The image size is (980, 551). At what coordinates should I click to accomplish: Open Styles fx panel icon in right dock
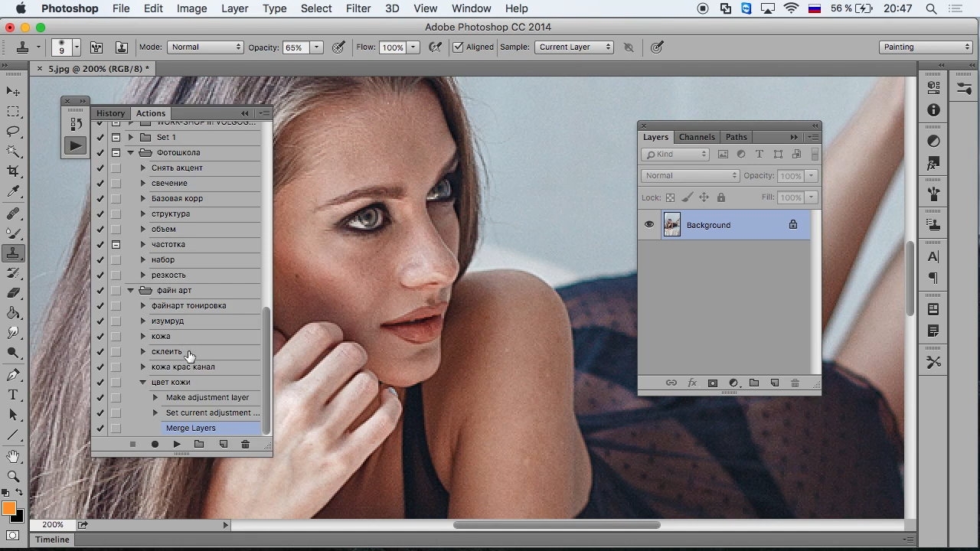tap(933, 164)
